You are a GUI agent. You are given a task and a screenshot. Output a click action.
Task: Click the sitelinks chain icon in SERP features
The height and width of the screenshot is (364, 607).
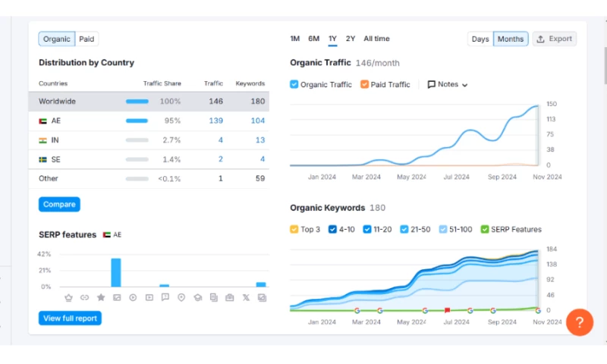pyautogui.click(x=84, y=298)
